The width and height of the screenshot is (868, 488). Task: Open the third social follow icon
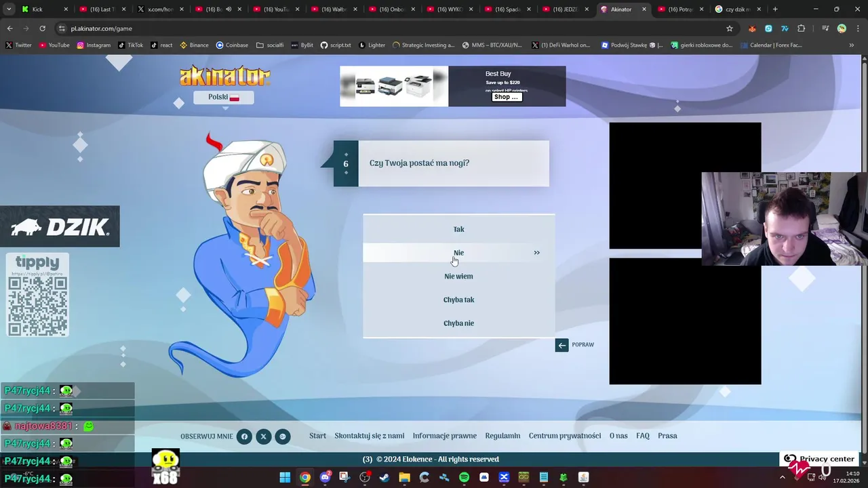click(x=283, y=436)
